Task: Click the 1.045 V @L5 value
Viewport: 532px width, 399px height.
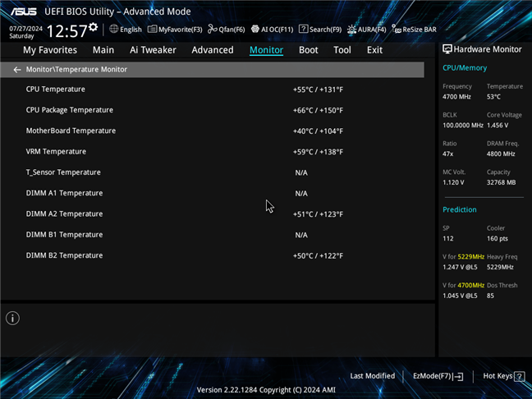Action: point(460,296)
